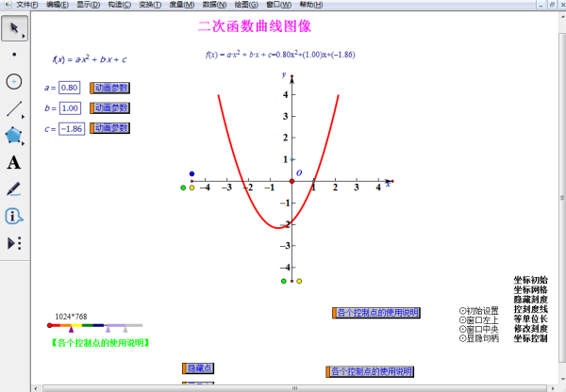Select the 窗口左上 option
Screen dimensions: 566x392
(x=482, y=319)
